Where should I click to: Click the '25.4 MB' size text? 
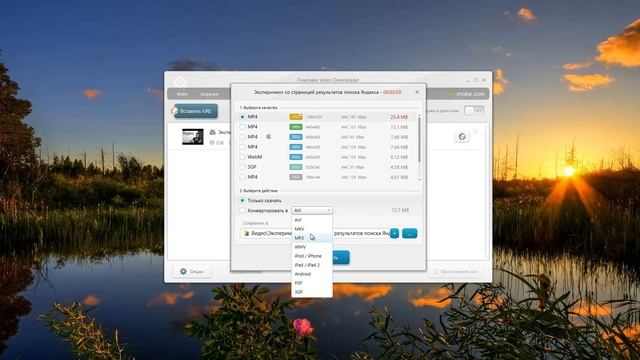[399, 117]
